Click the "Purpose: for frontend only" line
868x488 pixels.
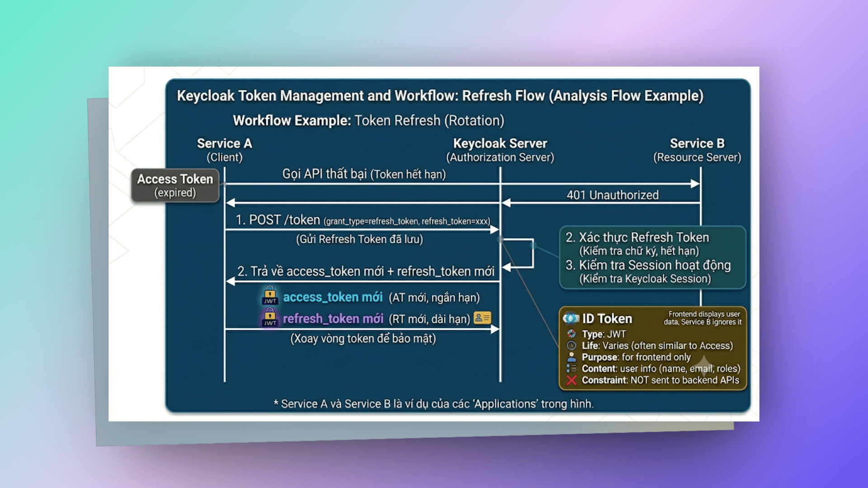tap(637, 357)
